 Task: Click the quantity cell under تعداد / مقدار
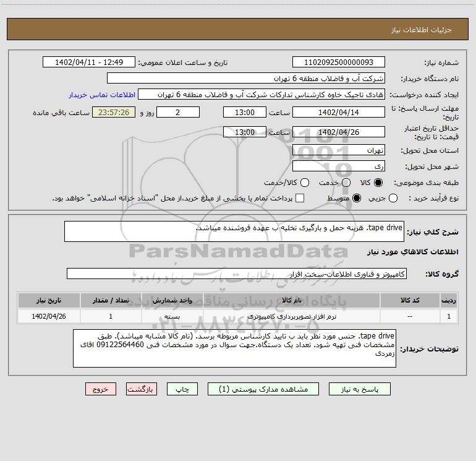tap(111, 317)
